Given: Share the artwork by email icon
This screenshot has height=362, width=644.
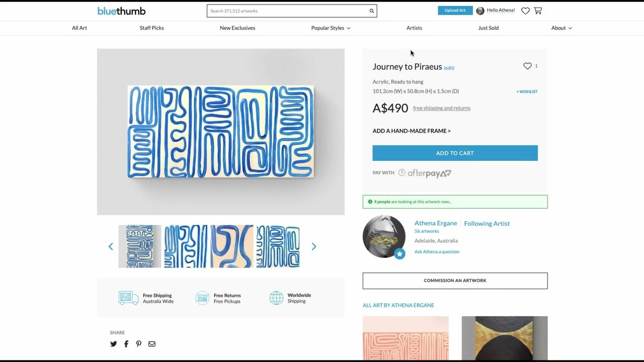Looking at the screenshot, I should pos(152,344).
